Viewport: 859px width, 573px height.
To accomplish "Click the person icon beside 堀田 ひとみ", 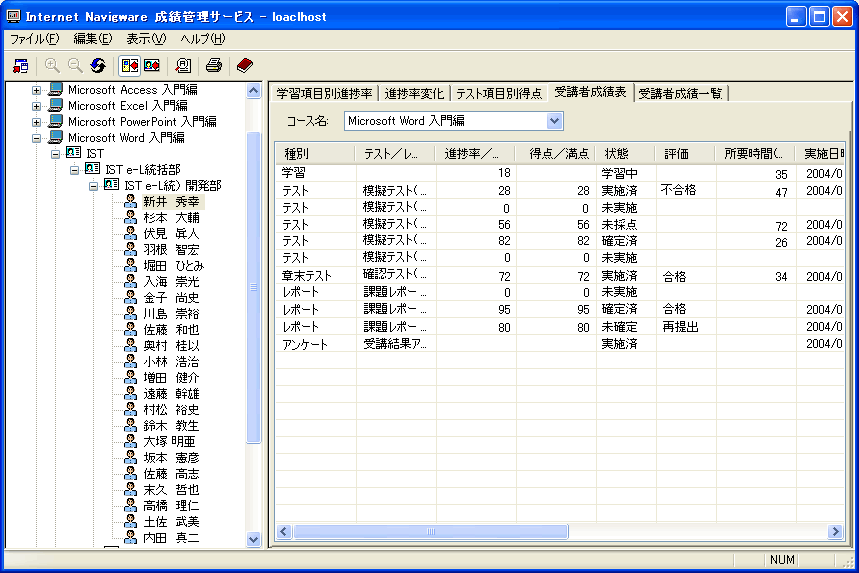I will click(130, 265).
